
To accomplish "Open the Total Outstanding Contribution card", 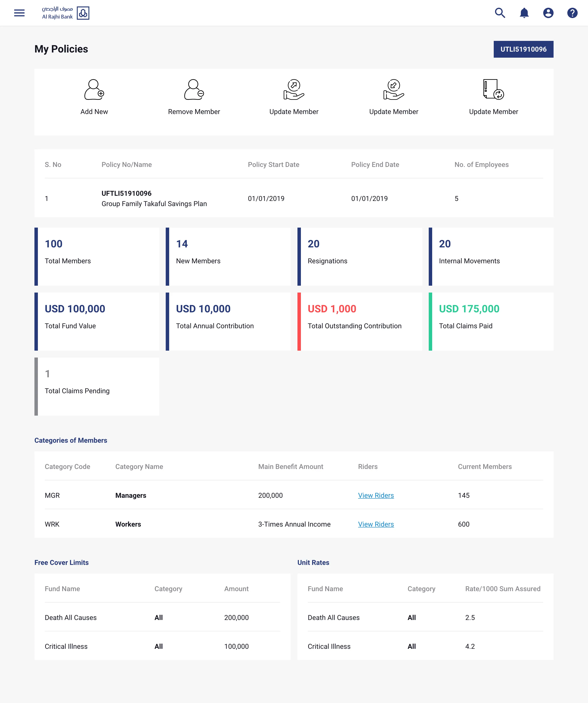I will pyautogui.click(x=360, y=321).
